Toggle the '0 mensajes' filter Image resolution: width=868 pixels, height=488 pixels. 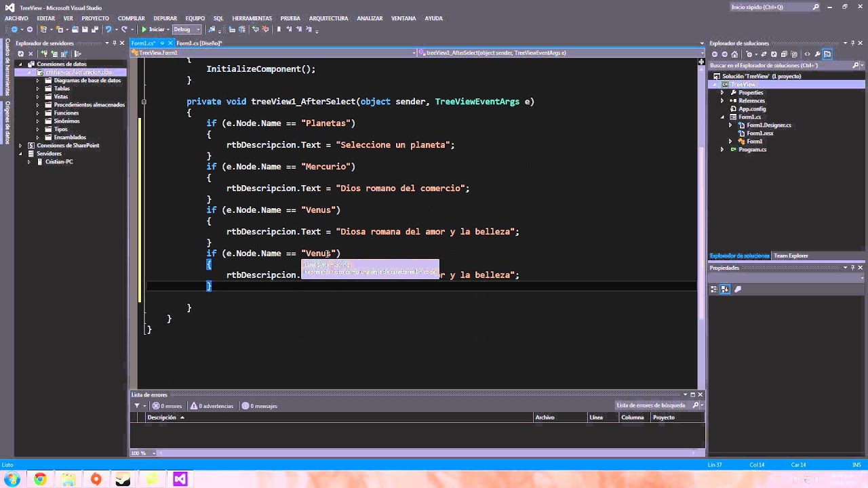[x=260, y=406]
